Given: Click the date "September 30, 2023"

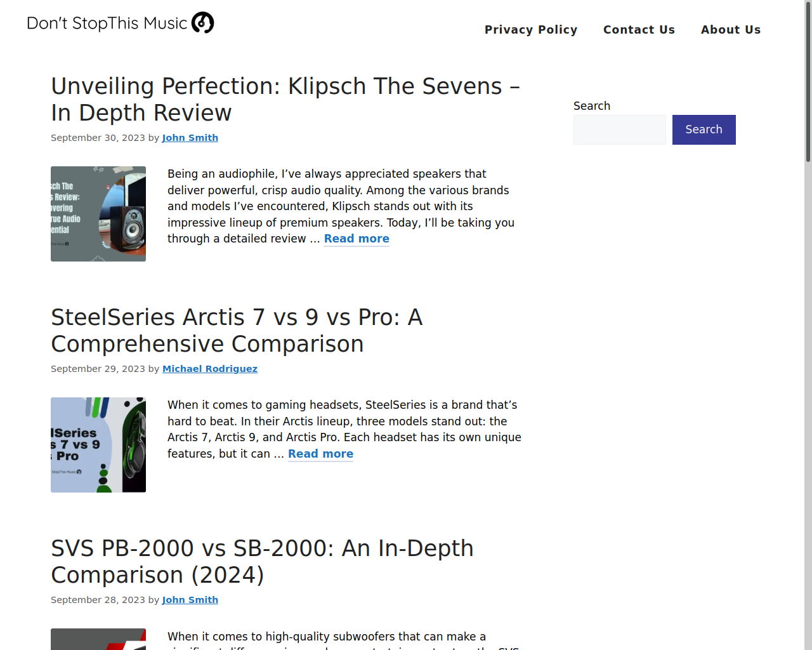Looking at the screenshot, I should pyautogui.click(x=98, y=138).
